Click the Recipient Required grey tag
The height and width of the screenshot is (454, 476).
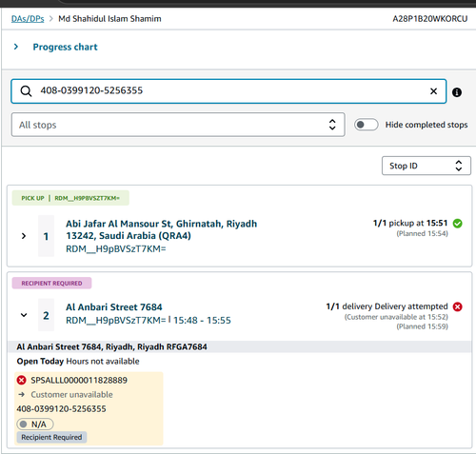(51, 437)
